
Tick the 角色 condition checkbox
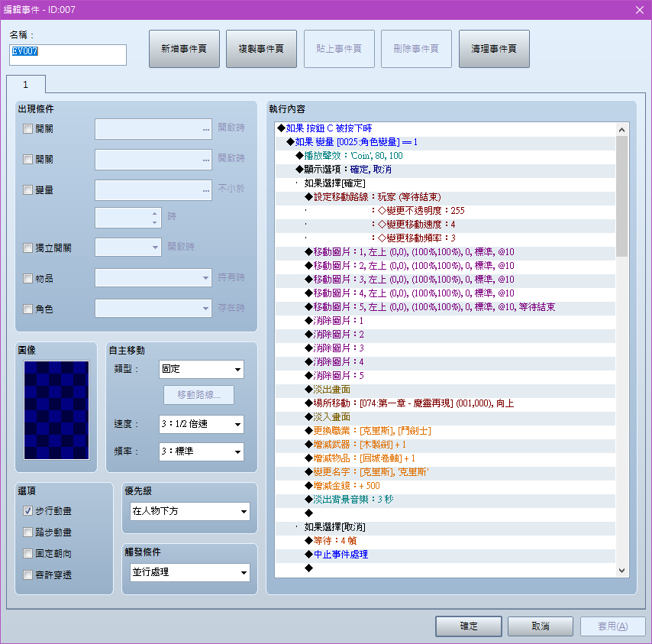27,309
